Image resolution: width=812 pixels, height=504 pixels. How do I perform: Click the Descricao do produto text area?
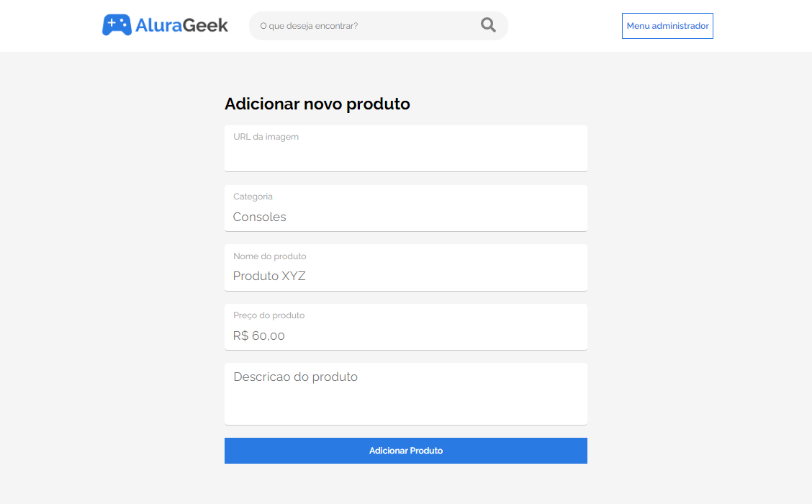click(x=405, y=394)
